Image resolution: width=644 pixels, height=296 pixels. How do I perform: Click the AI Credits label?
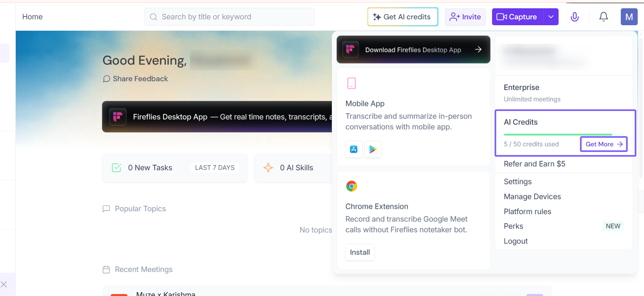[520, 122]
